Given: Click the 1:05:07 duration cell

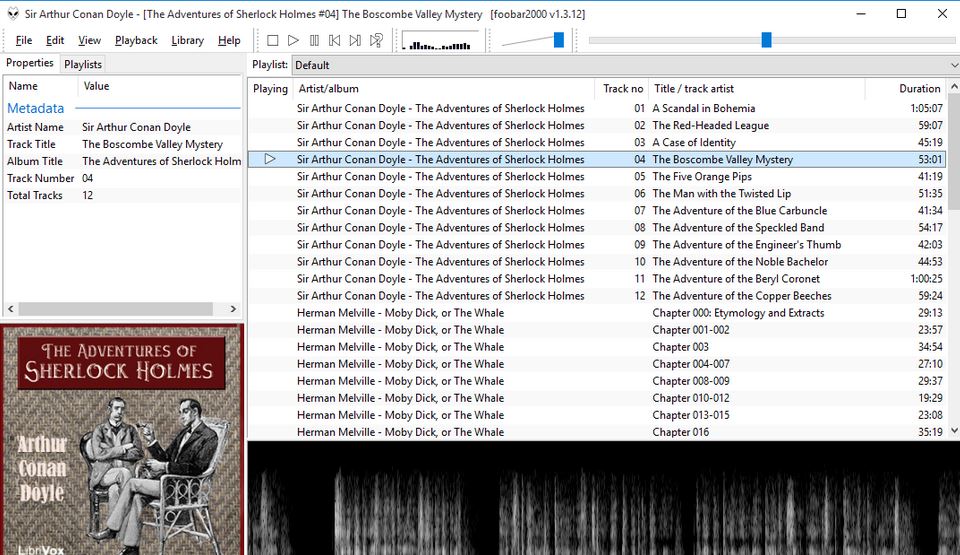Looking at the screenshot, I should click(x=926, y=108).
